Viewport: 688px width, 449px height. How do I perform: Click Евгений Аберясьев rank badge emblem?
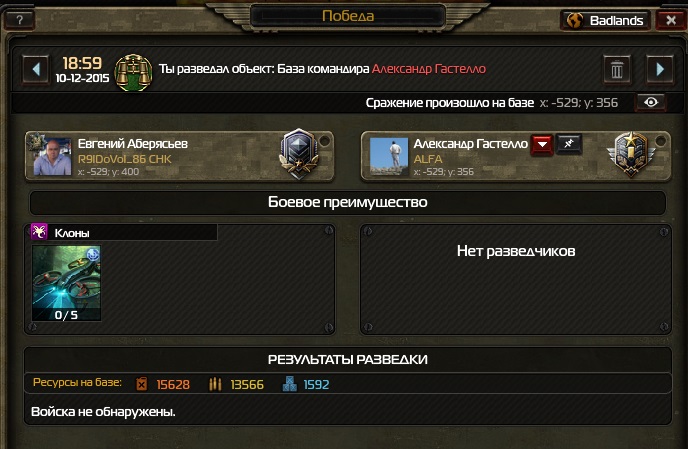[298, 154]
